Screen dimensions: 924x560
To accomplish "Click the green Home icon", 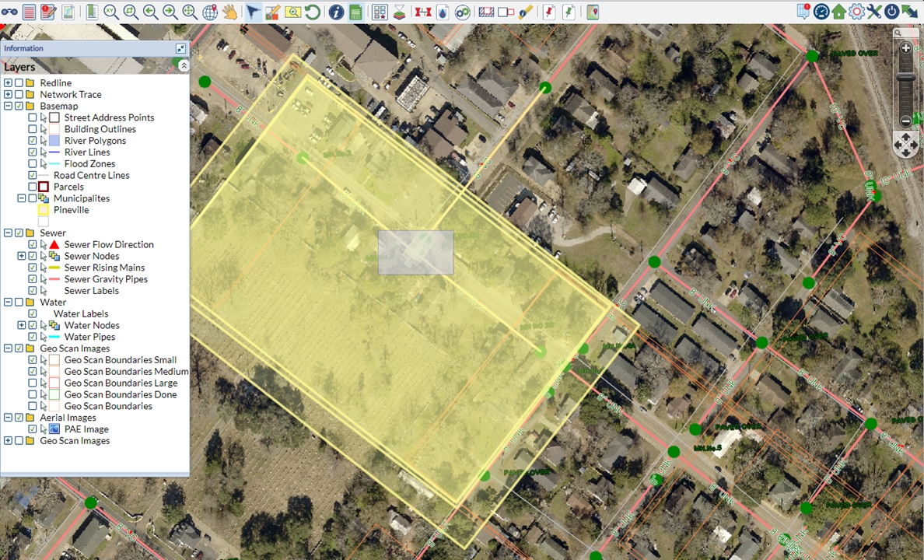I will point(839,12).
